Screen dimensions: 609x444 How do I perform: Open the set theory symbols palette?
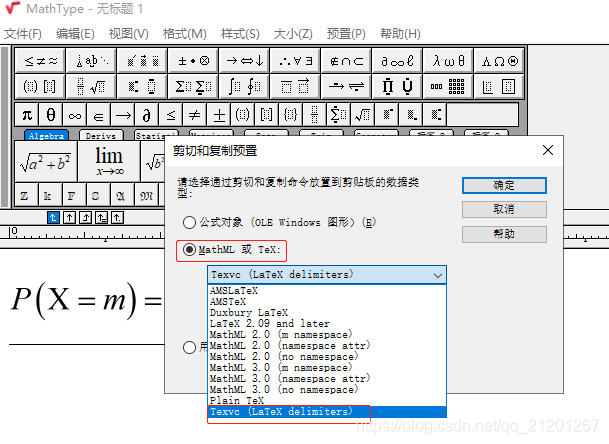[x=346, y=61]
